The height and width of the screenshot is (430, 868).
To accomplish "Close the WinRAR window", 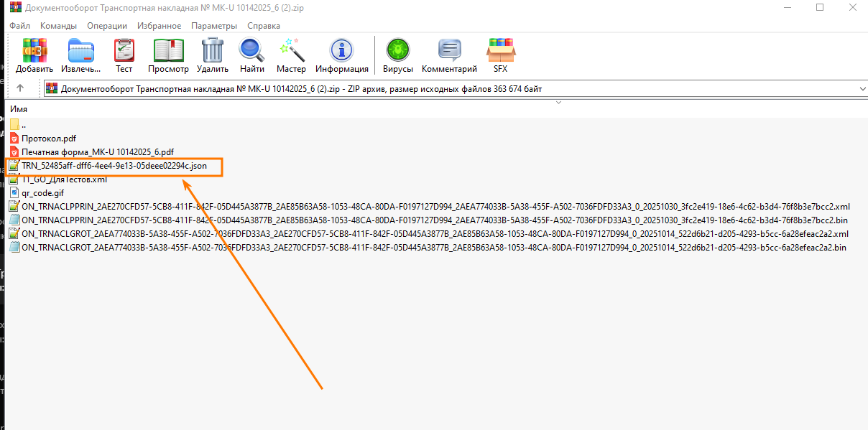I will [852, 7].
